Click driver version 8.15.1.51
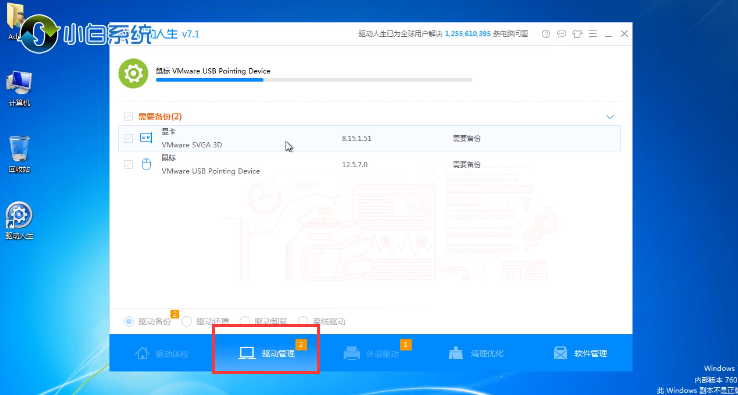 (x=356, y=138)
